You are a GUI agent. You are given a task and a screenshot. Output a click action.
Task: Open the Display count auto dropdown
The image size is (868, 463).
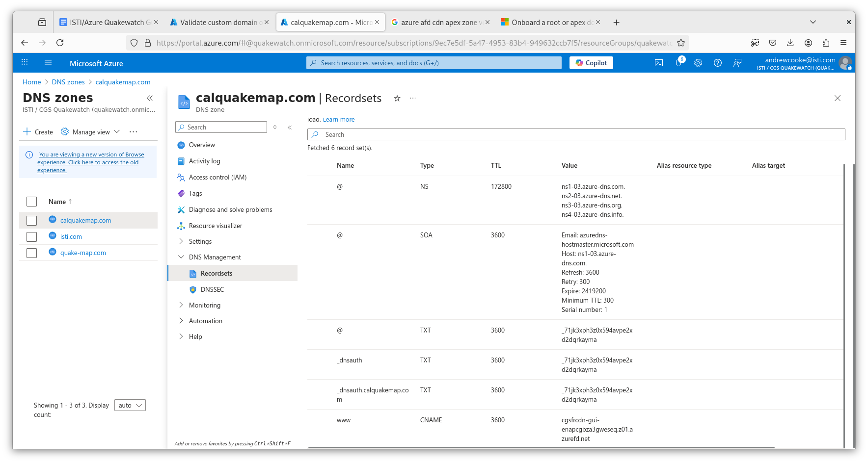[130, 405]
